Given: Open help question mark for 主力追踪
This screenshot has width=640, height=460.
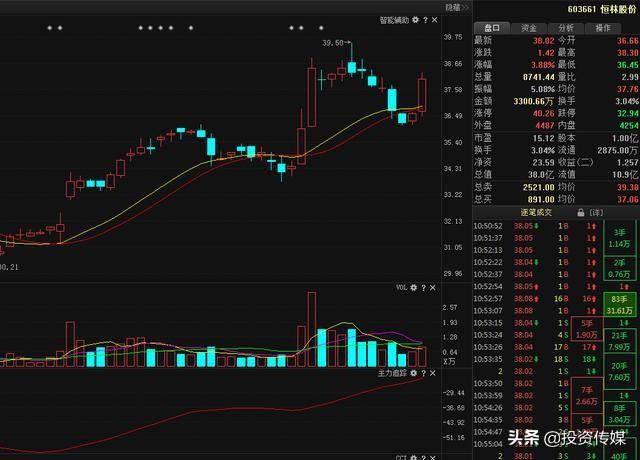Looking at the screenshot, I should [x=424, y=373].
